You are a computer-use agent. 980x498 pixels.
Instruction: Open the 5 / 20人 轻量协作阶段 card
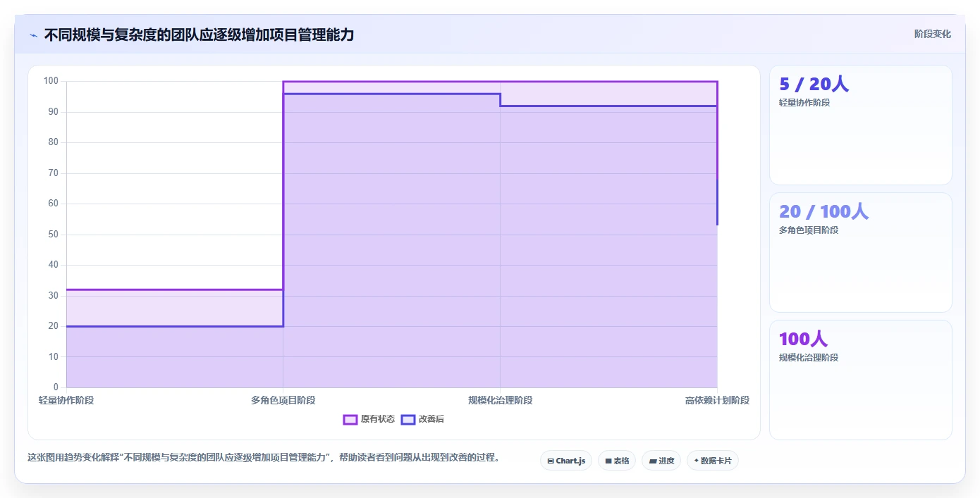(x=860, y=125)
